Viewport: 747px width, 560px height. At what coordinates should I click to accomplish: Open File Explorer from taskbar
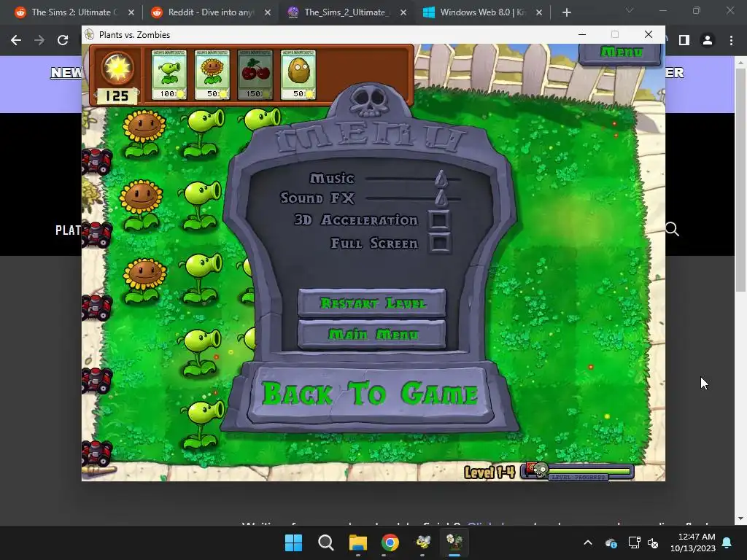(357, 542)
